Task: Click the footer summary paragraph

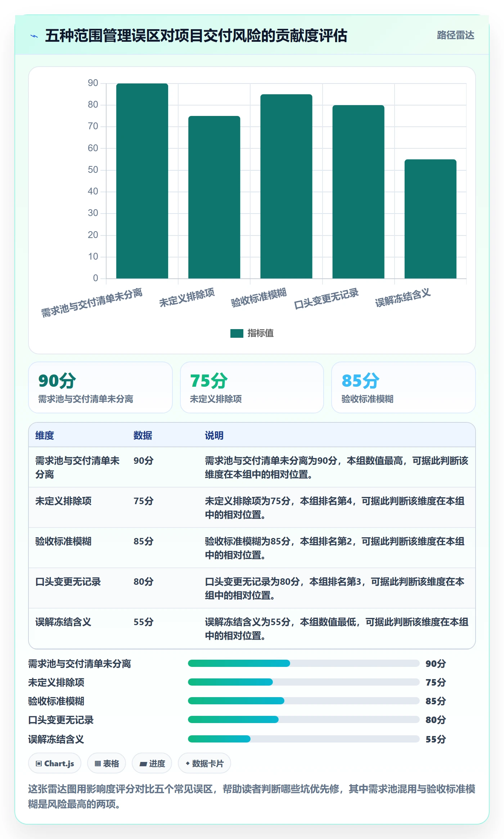Action: pyautogui.click(x=252, y=797)
